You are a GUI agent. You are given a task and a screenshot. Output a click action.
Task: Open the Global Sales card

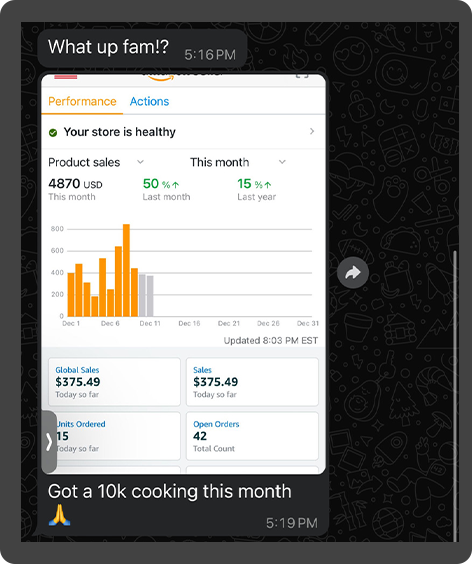(114, 382)
